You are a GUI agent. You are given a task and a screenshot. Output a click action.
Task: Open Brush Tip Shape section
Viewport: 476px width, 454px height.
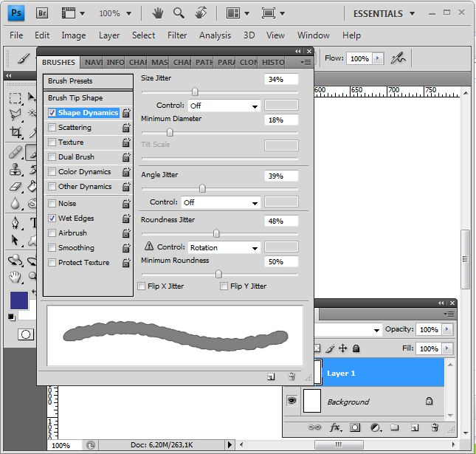coord(88,98)
